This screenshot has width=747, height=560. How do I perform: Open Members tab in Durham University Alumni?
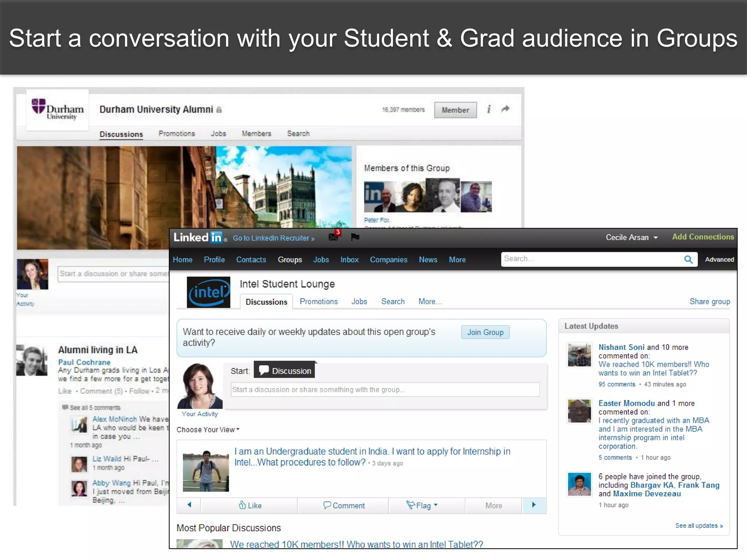256,133
